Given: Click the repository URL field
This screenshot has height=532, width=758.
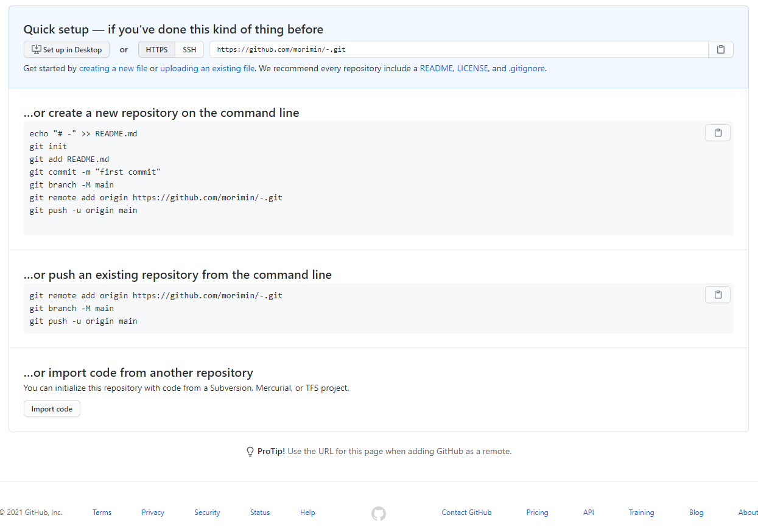Looking at the screenshot, I should tap(459, 49).
